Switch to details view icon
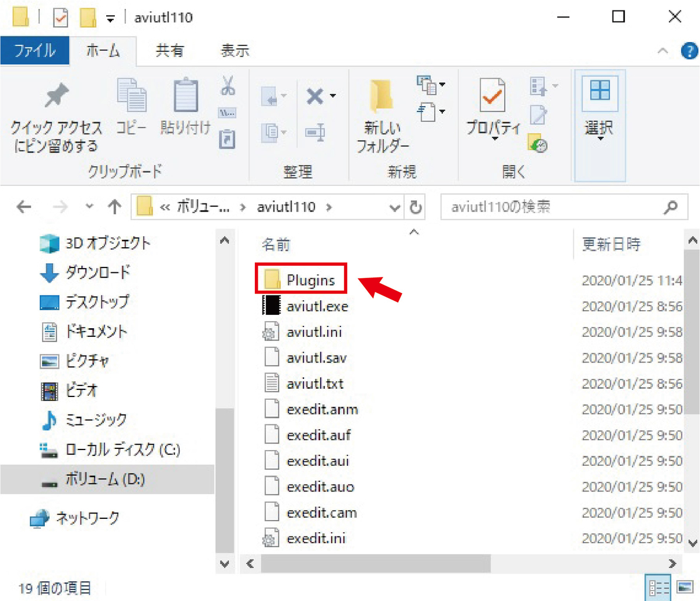The height and width of the screenshot is (601, 700). [x=659, y=588]
